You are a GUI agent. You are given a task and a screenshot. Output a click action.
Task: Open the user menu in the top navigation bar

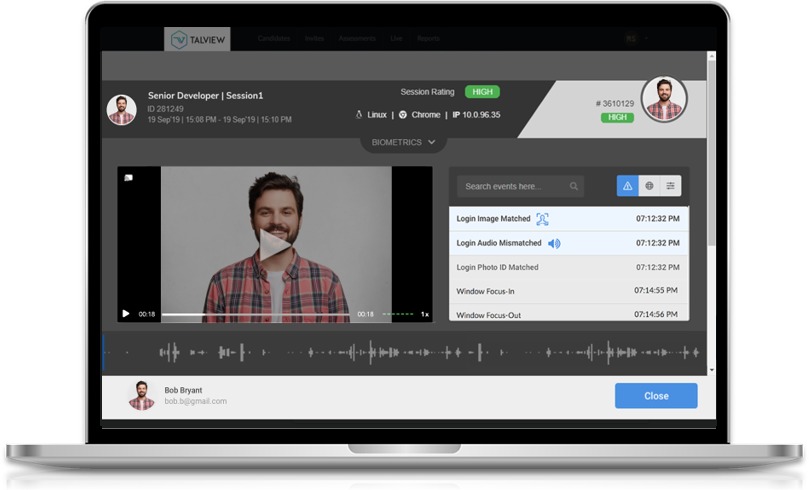coord(632,39)
